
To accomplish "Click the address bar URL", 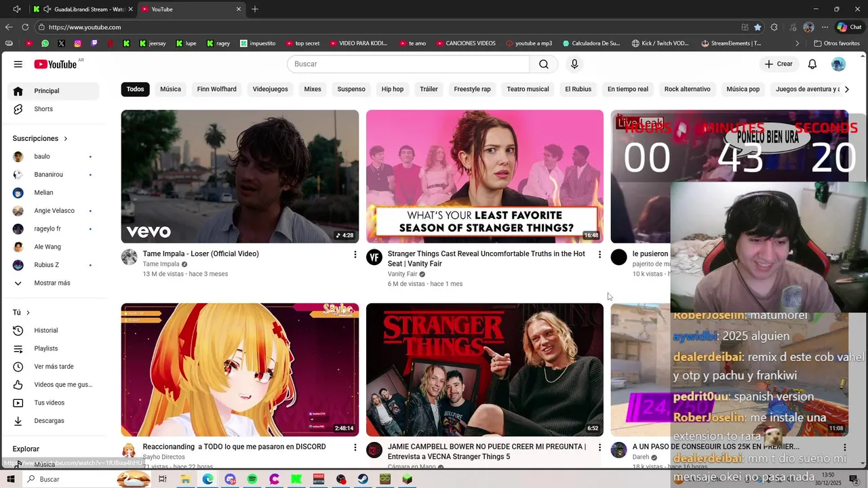I will pos(85,27).
